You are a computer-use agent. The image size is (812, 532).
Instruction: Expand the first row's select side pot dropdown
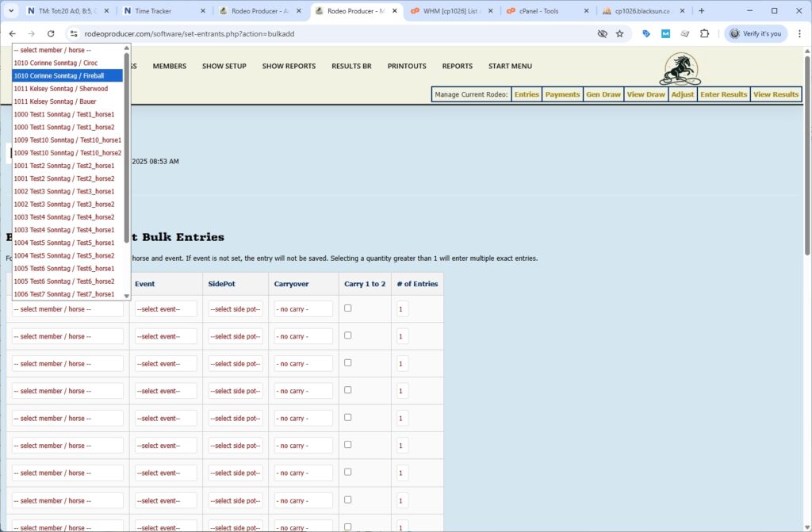point(236,309)
